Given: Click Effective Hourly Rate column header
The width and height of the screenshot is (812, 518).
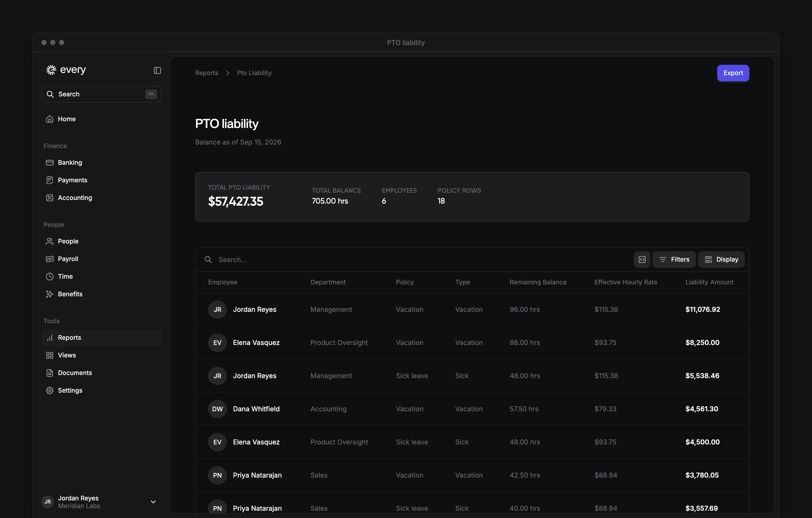Looking at the screenshot, I should click(626, 282).
